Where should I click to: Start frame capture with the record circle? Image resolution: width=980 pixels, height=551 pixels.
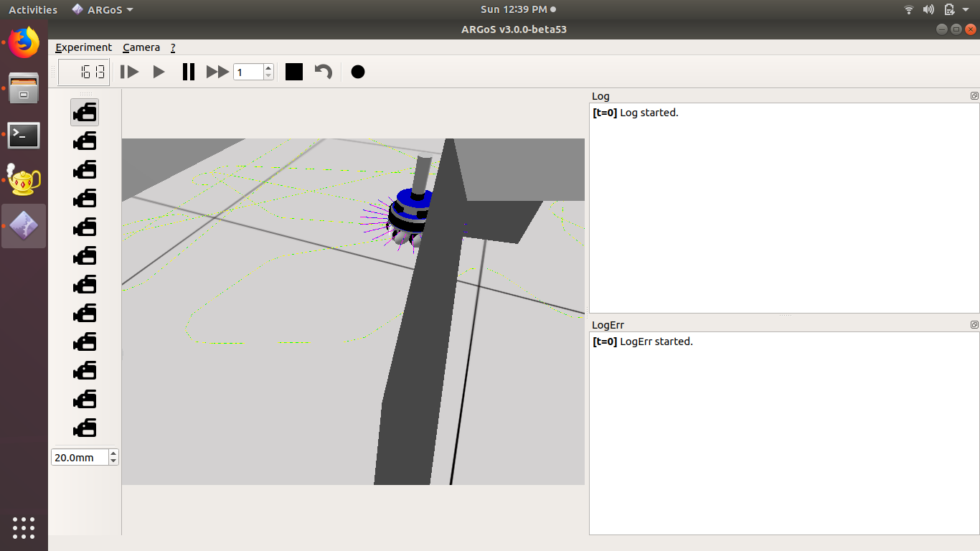coord(358,72)
